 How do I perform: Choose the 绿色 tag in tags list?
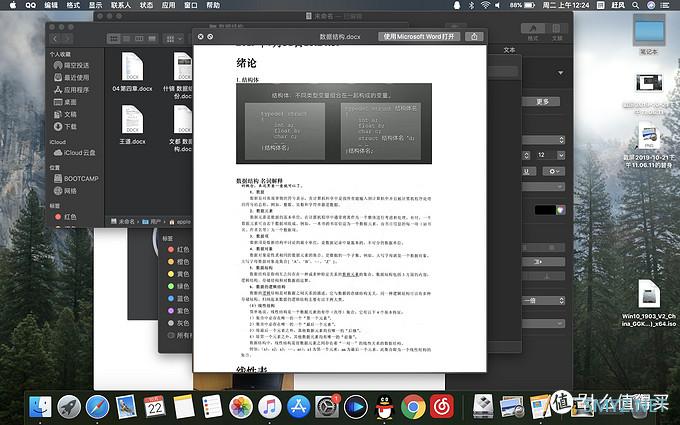[x=179, y=286]
